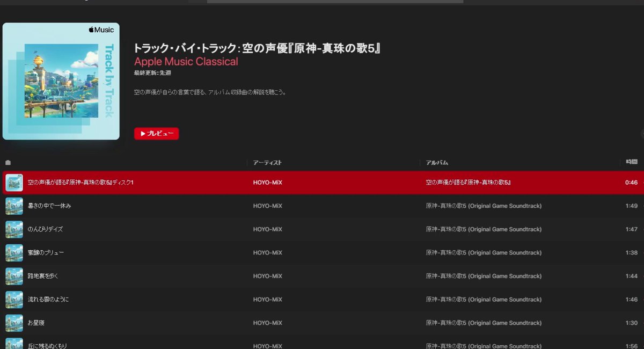Click the 最終更新:先週 label
This screenshot has height=349, width=644.
(x=152, y=72)
